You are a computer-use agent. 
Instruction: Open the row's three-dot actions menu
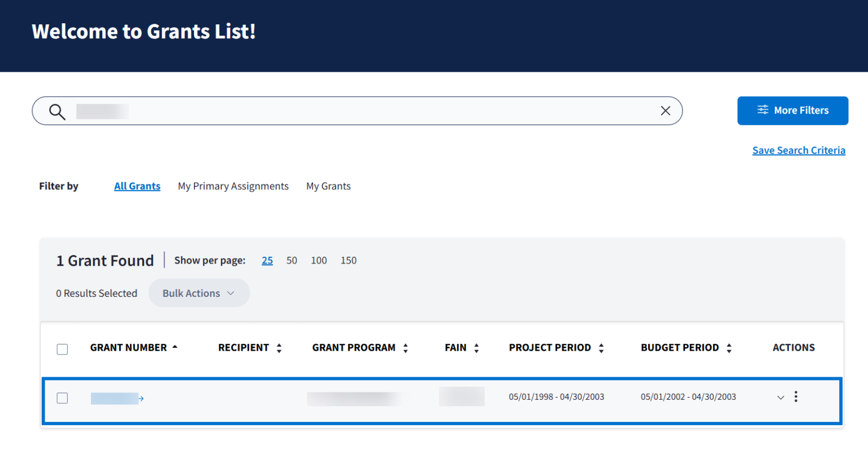tap(796, 397)
